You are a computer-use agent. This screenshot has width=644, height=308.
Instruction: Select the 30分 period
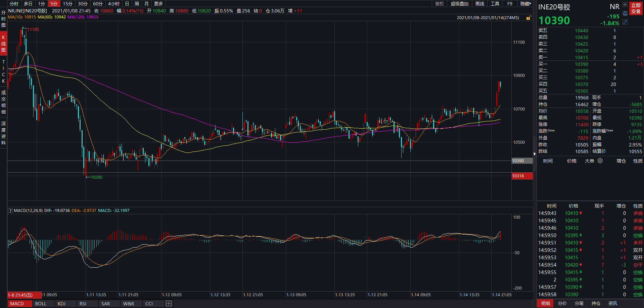[83, 4]
